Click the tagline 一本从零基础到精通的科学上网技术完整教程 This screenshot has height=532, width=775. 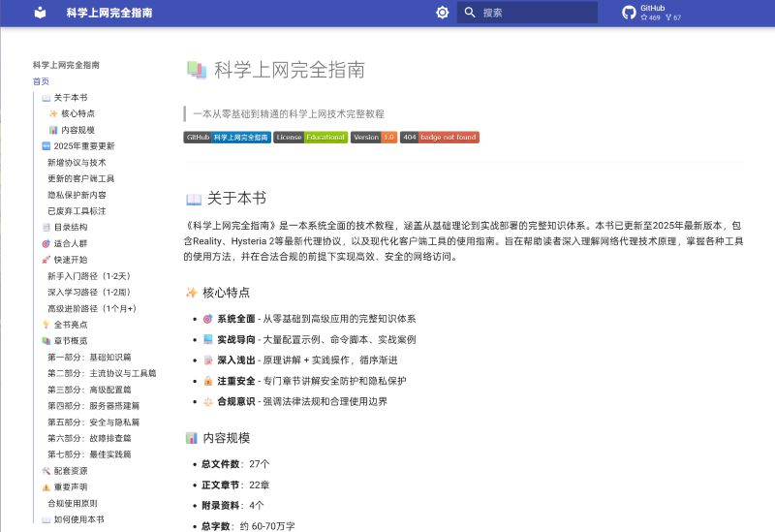click(x=289, y=113)
